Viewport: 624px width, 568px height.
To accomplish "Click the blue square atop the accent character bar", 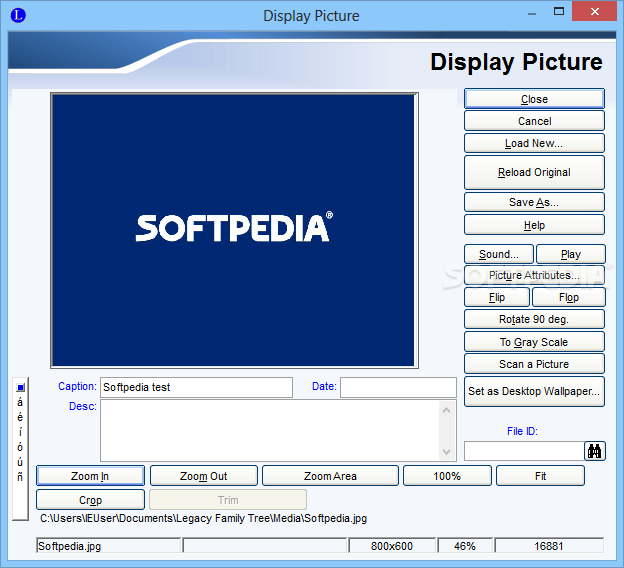I will coord(21,387).
